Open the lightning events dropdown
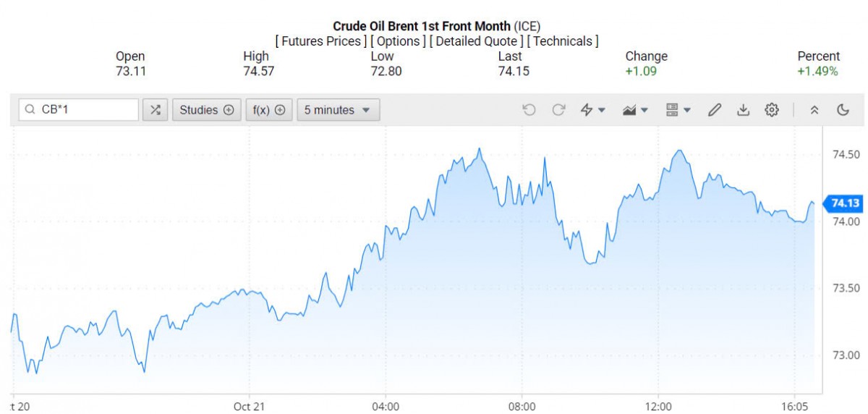 tap(592, 110)
